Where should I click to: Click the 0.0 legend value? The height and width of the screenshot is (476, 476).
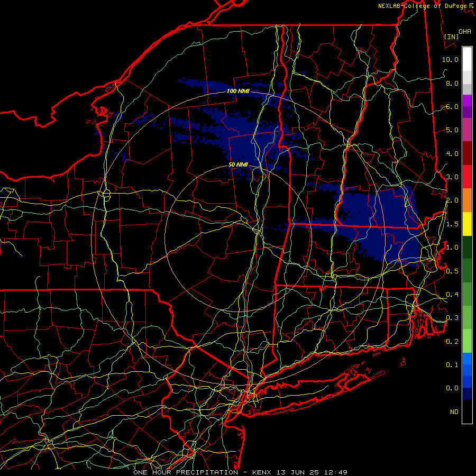point(452,388)
